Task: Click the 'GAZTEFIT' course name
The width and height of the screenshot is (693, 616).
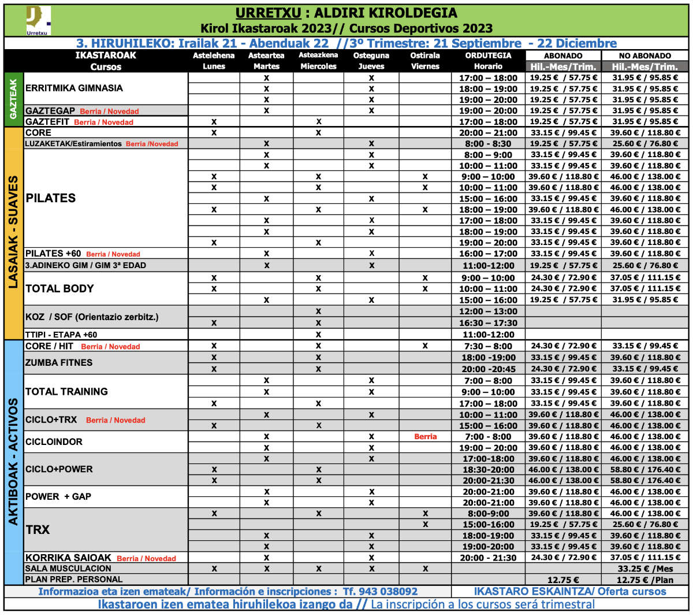Action: point(47,121)
